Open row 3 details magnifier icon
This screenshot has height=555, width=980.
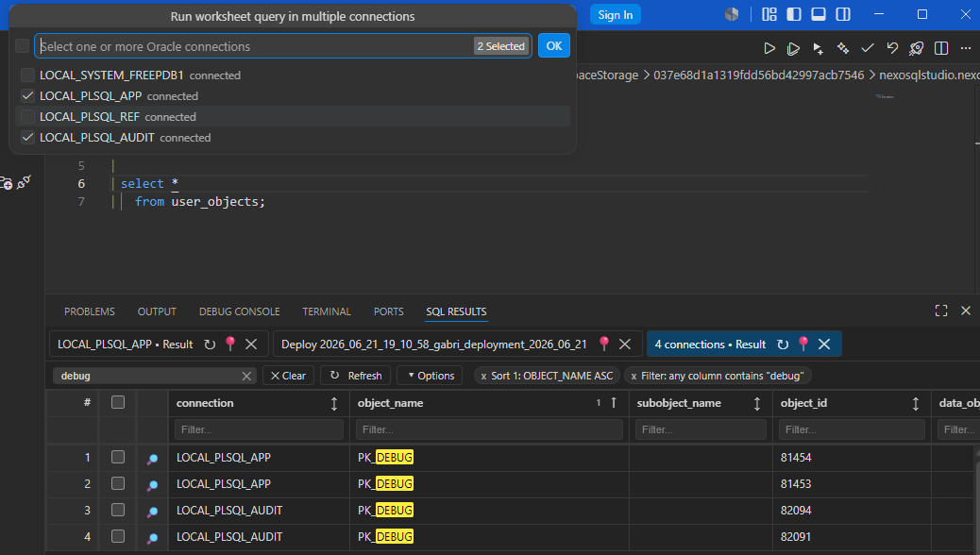[152, 512]
